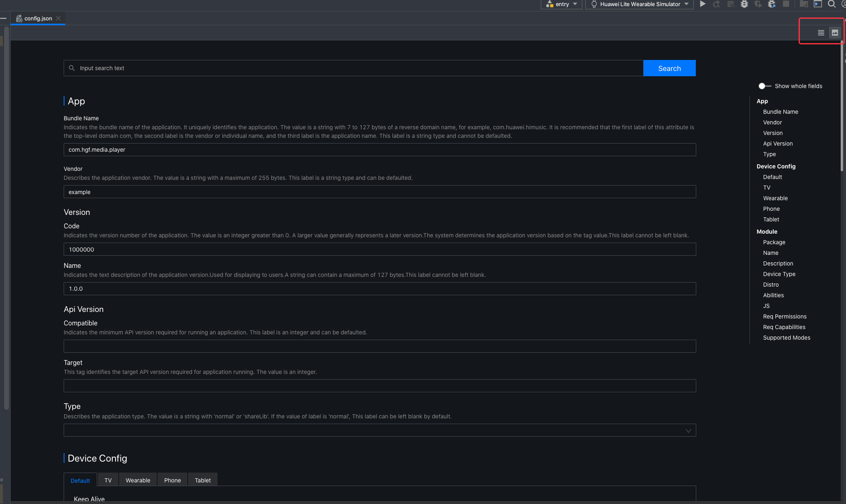Select the Tablet device config tab
Screen dimensions: 846x504
202,480
